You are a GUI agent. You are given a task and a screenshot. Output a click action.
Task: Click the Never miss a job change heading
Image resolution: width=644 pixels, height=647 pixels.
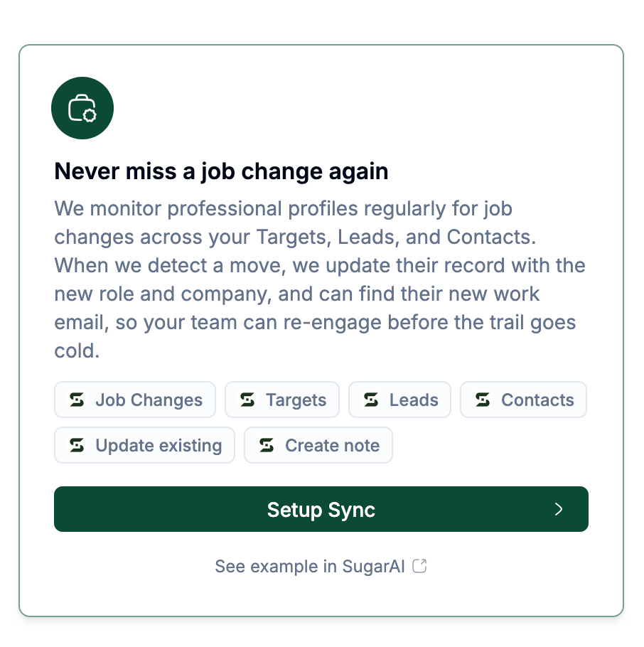pyautogui.click(x=221, y=171)
